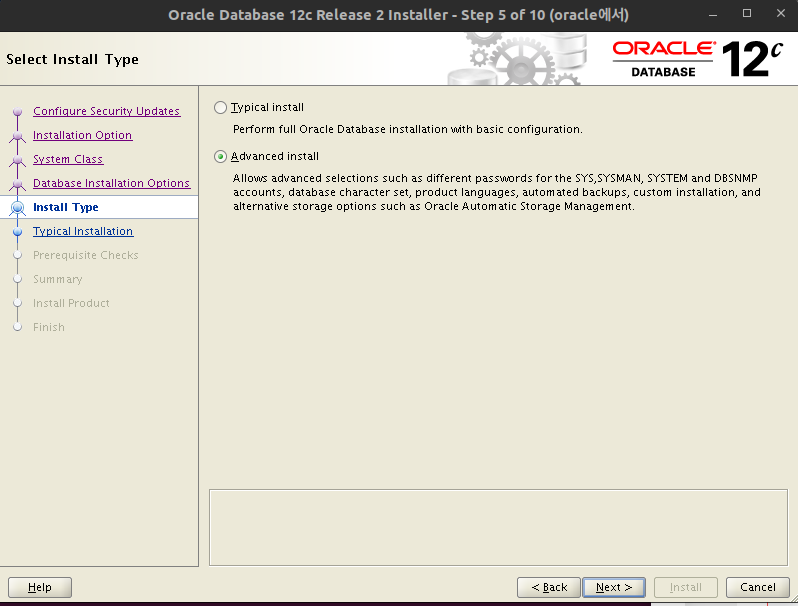Click the Installation Option step bullet icon
The width and height of the screenshot is (798, 606).
[x=18, y=135]
